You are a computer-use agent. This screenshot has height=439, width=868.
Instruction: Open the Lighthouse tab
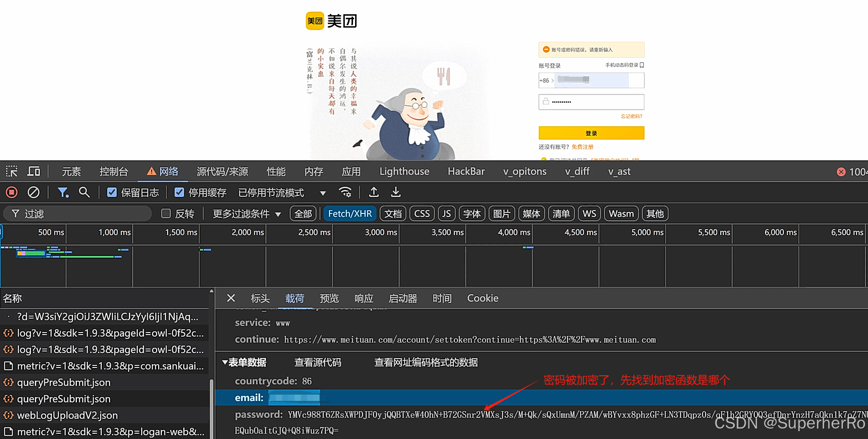point(404,171)
